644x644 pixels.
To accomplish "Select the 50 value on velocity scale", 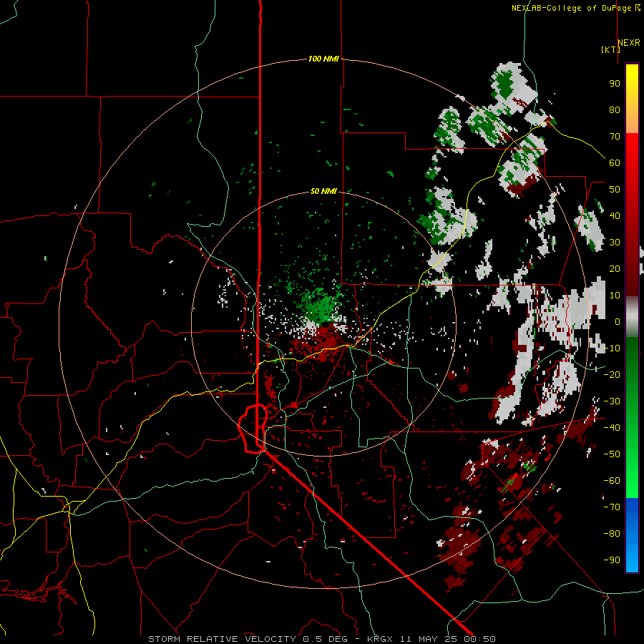I will (615, 190).
